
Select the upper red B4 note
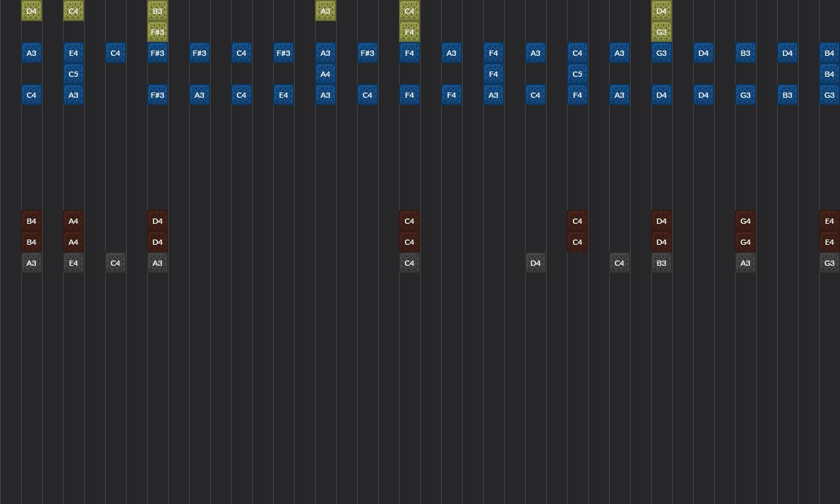pos(31,221)
